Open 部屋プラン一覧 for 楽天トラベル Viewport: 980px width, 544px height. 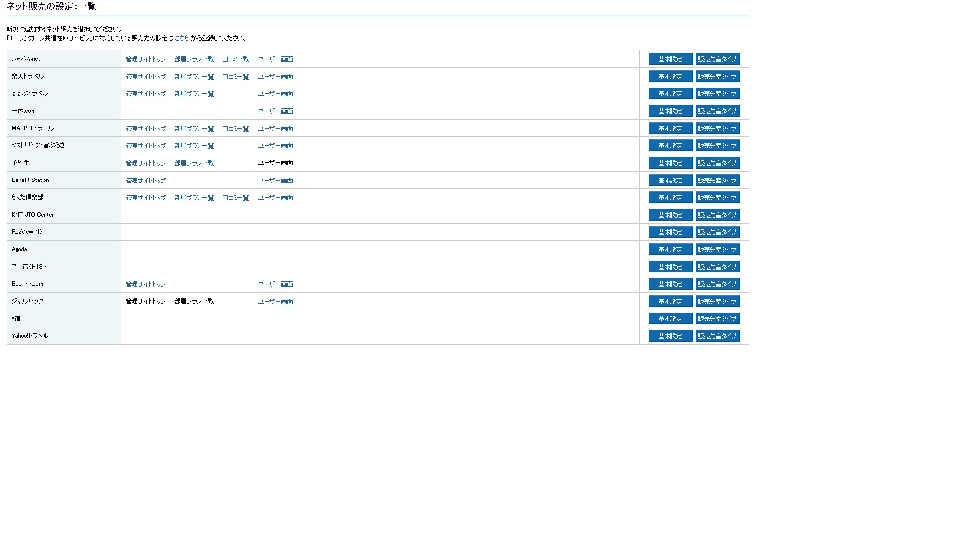coord(194,77)
